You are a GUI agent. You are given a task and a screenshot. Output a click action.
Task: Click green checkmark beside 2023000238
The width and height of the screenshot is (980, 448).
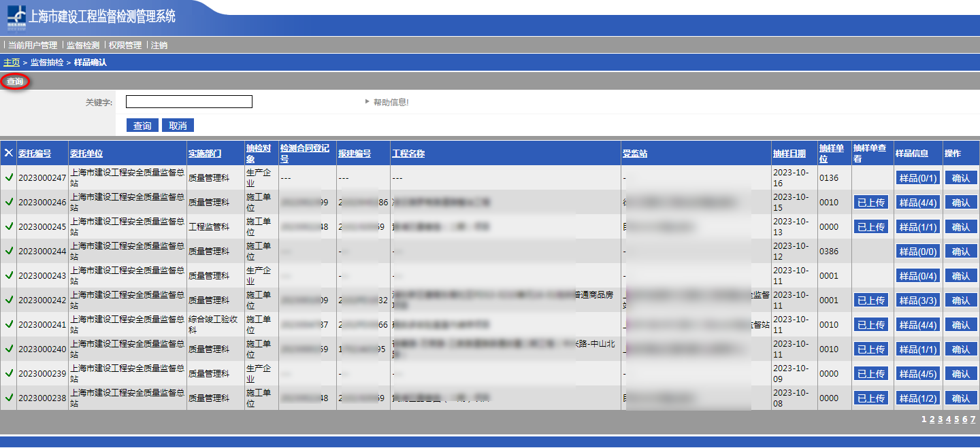(9, 398)
